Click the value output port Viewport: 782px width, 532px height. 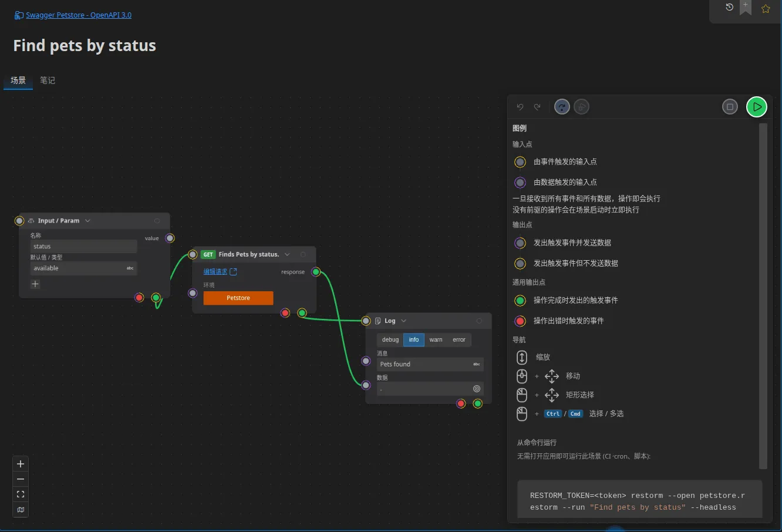[x=170, y=238]
